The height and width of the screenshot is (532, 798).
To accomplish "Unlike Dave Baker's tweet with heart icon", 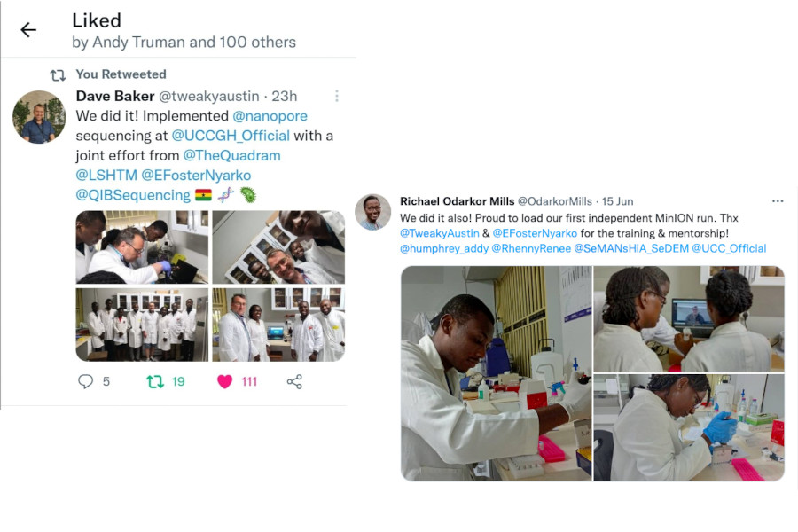I will pos(225,381).
